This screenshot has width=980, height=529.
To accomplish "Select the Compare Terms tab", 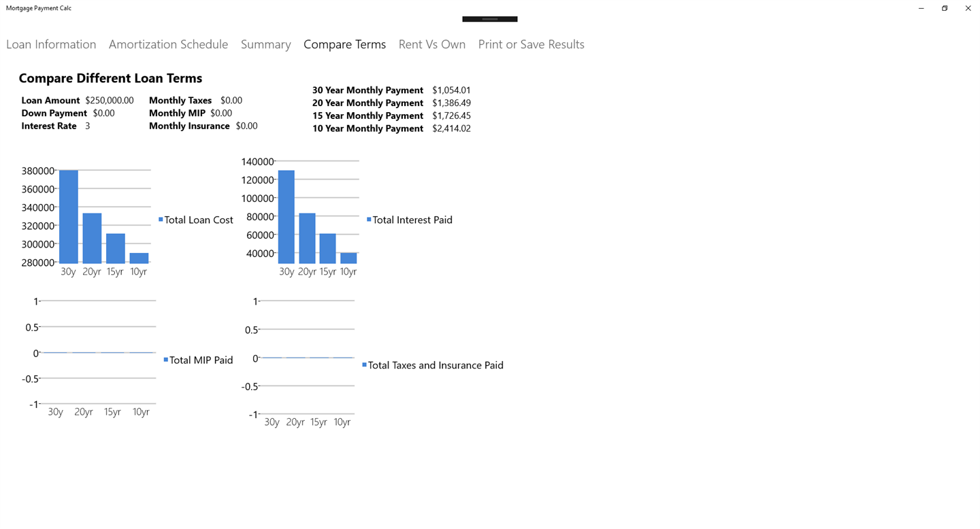I will point(344,44).
